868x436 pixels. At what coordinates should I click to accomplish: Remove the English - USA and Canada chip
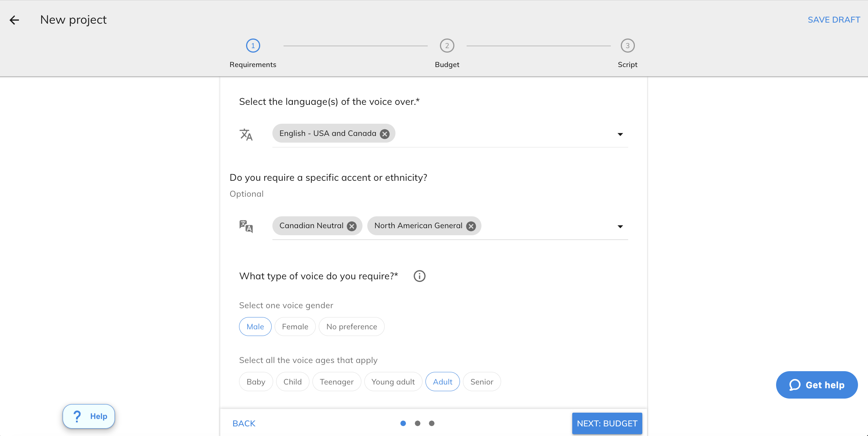(x=385, y=134)
